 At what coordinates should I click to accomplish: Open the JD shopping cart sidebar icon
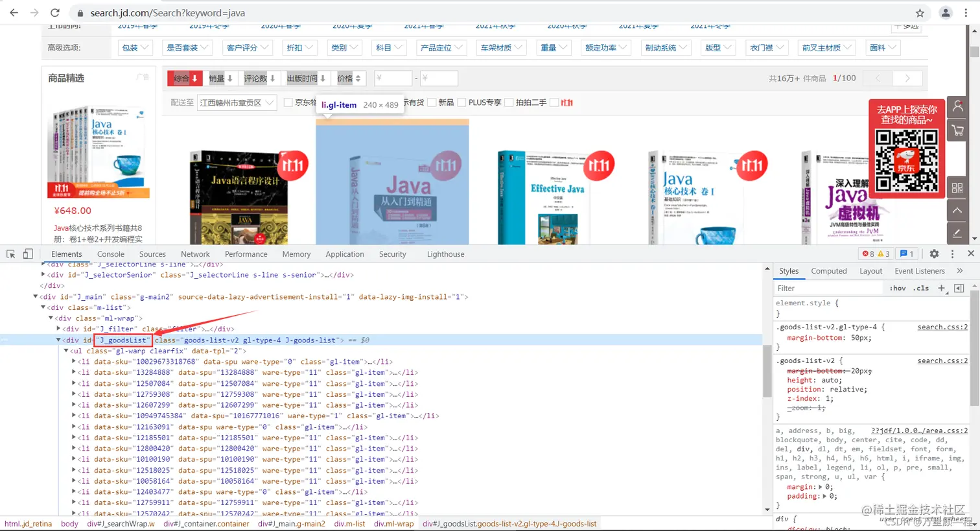pyautogui.click(x=957, y=131)
